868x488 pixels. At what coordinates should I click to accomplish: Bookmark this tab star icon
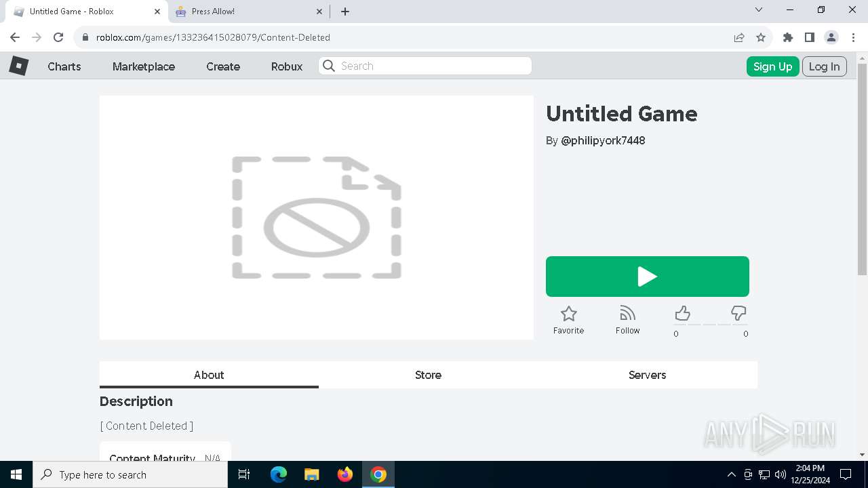point(761,37)
